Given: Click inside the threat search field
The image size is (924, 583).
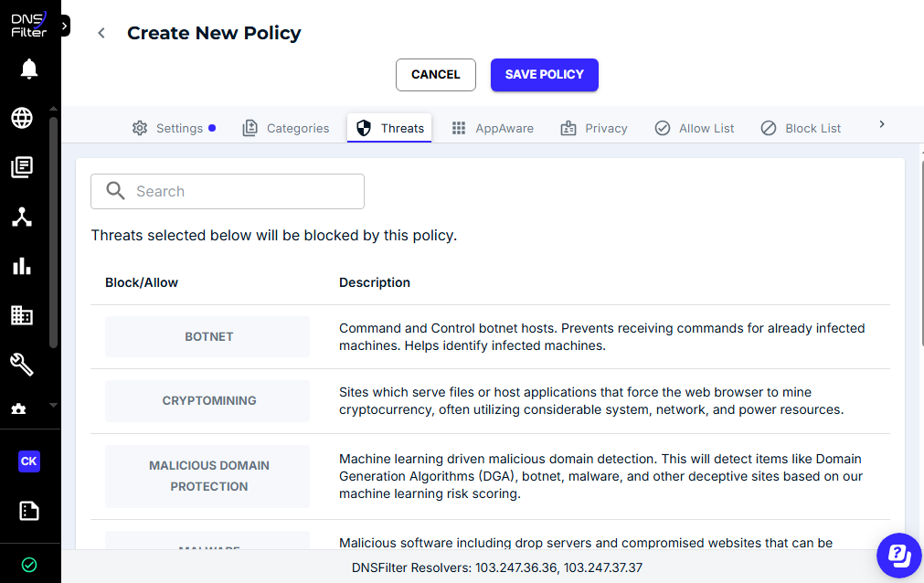Looking at the screenshot, I should tap(227, 191).
